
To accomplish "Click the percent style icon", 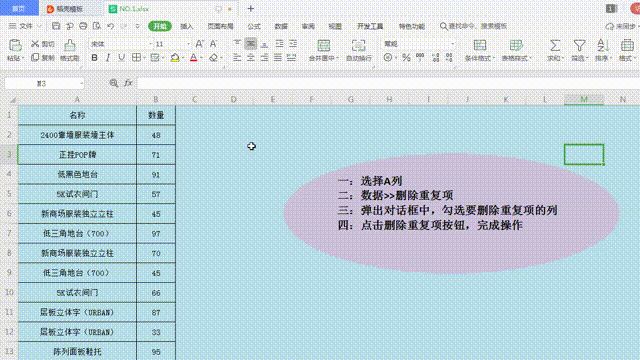I will coord(406,58).
